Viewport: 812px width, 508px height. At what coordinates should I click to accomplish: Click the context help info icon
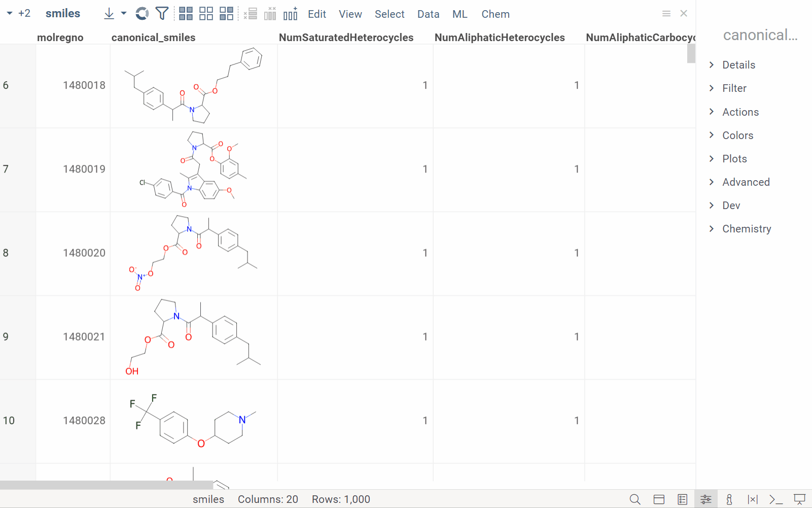tap(729, 499)
